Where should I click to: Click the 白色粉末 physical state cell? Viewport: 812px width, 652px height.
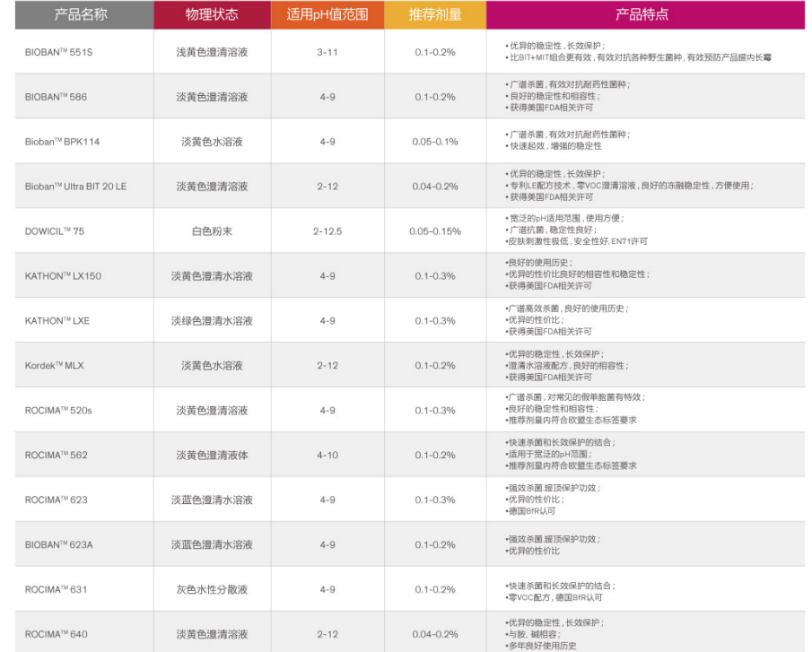pyautogui.click(x=213, y=230)
